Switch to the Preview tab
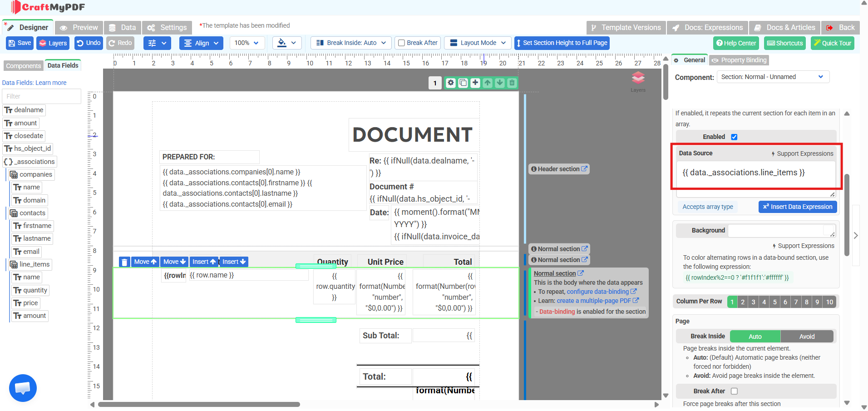This screenshot has height=411, width=868. pos(79,28)
